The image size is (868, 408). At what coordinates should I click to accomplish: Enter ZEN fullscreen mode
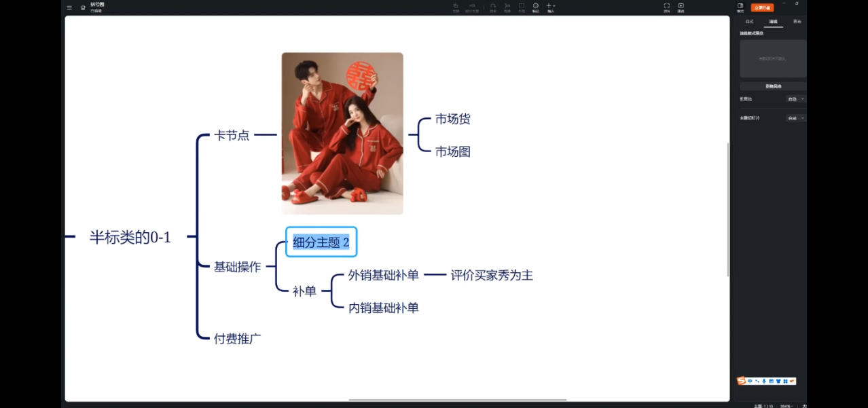pos(666,7)
